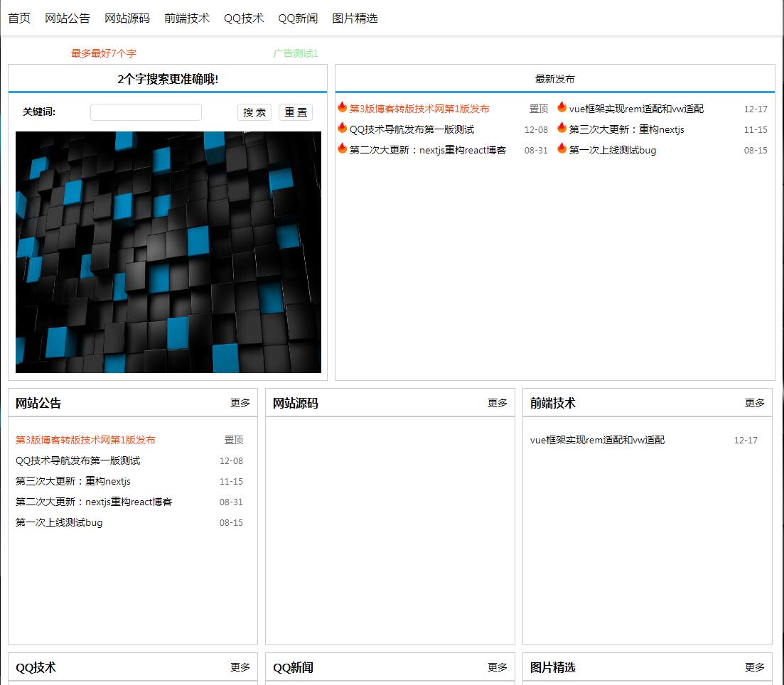Open 图片精选 in the top navigation bar
Viewport: 784px width, 685px height.
pos(355,18)
